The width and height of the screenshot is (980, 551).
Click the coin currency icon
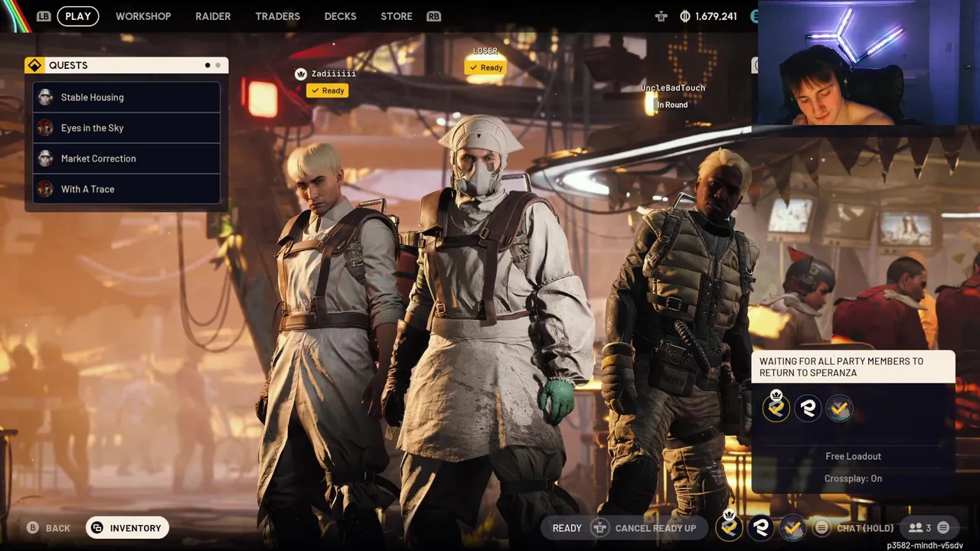pos(685,16)
